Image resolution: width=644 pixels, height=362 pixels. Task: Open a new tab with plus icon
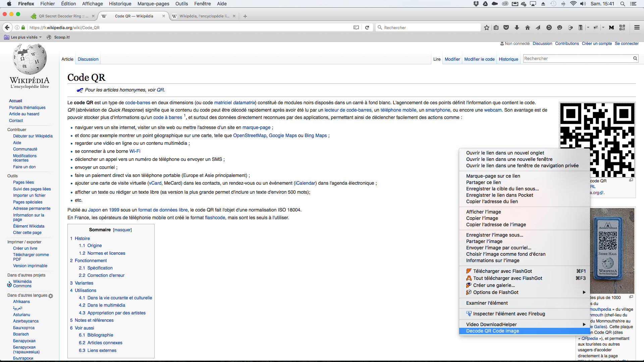[245, 16]
